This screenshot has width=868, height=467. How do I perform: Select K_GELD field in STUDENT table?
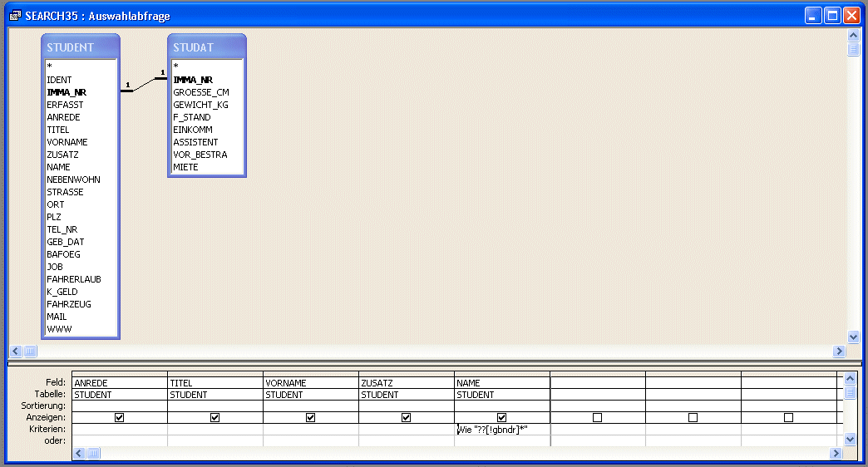81,292
